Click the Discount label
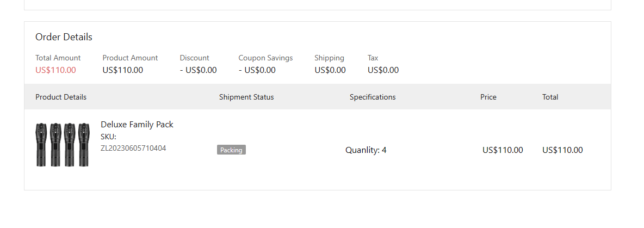Viewport: 644px width, 228px height. pos(194,58)
